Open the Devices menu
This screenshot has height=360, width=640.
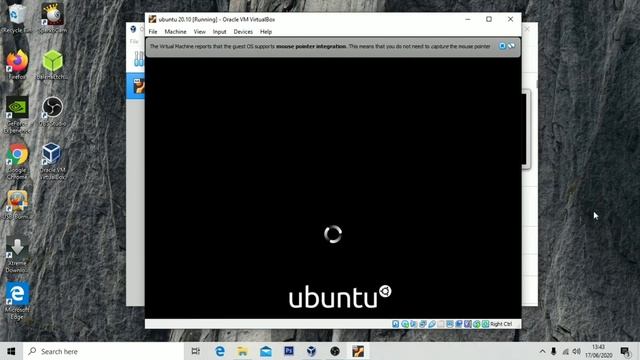243,32
